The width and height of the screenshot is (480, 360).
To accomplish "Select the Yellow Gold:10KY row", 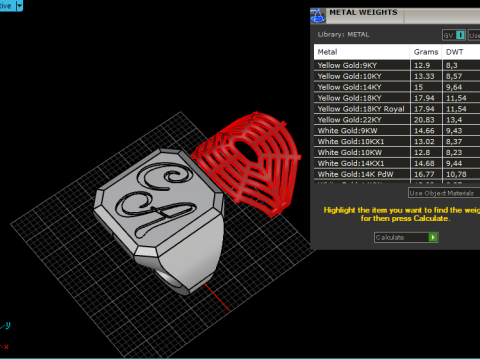I will [397, 76].
